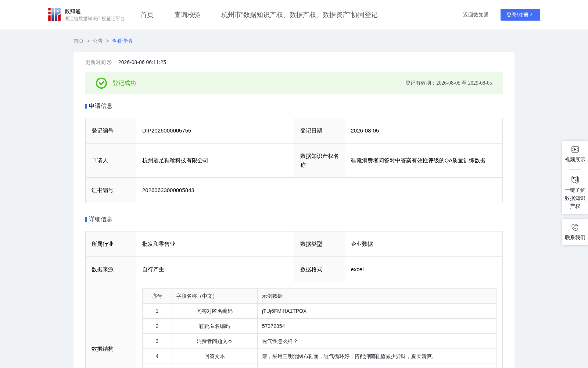Click 公告 in the breadcrumb
Screen dimensions: 588x368
(98, 41)
